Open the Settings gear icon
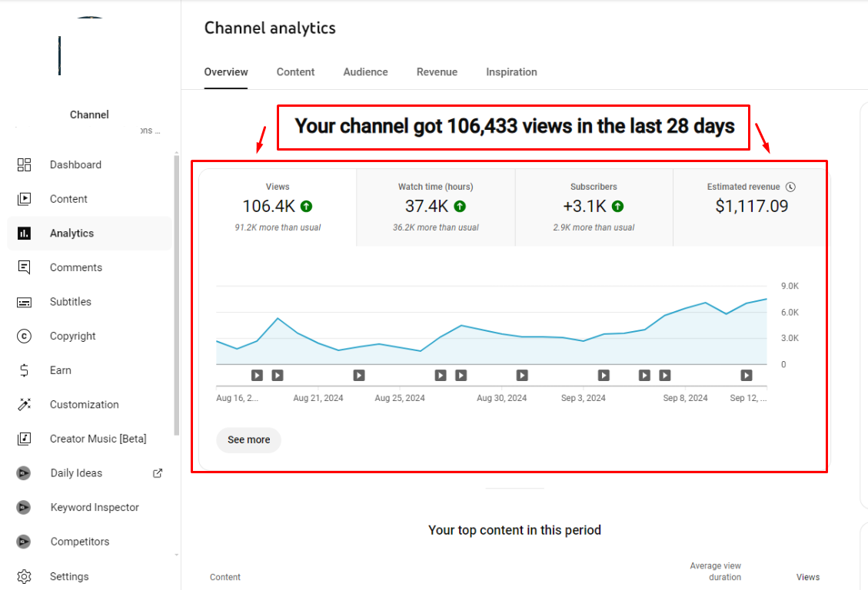 pos(24,576)
